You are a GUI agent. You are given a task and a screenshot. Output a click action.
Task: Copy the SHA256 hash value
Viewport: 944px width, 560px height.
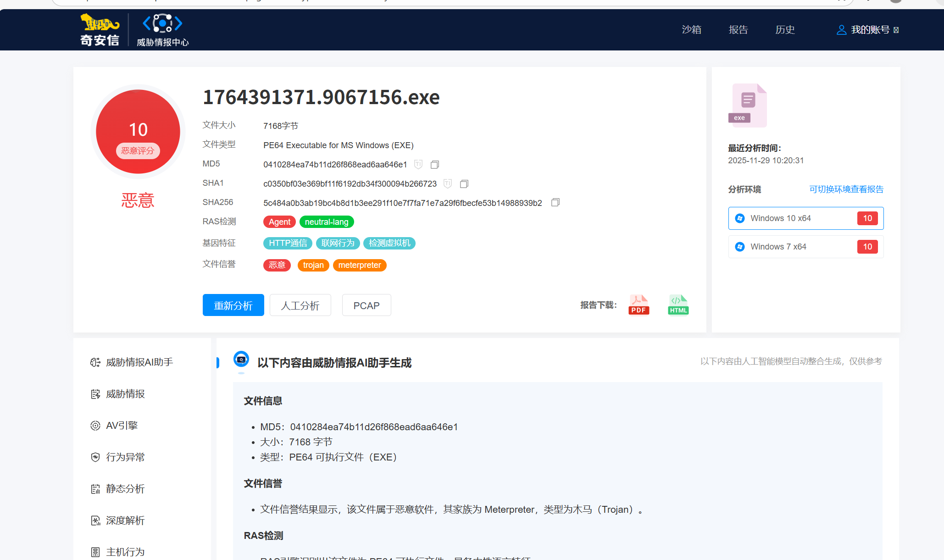pos(555,202)
